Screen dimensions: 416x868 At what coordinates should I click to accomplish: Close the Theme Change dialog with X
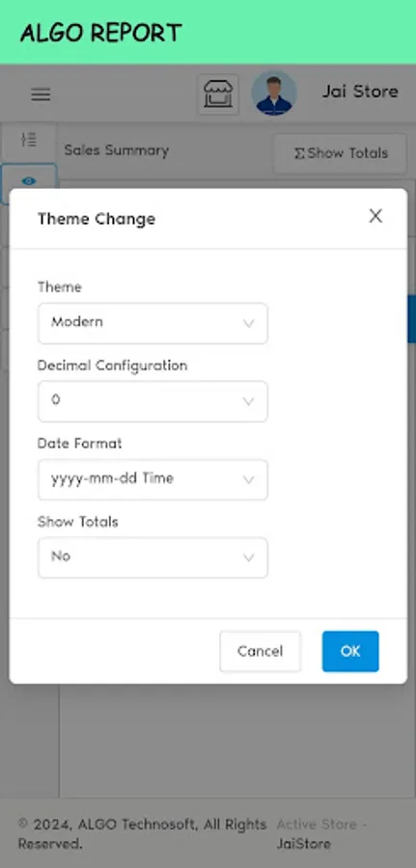tap(375, 216)
